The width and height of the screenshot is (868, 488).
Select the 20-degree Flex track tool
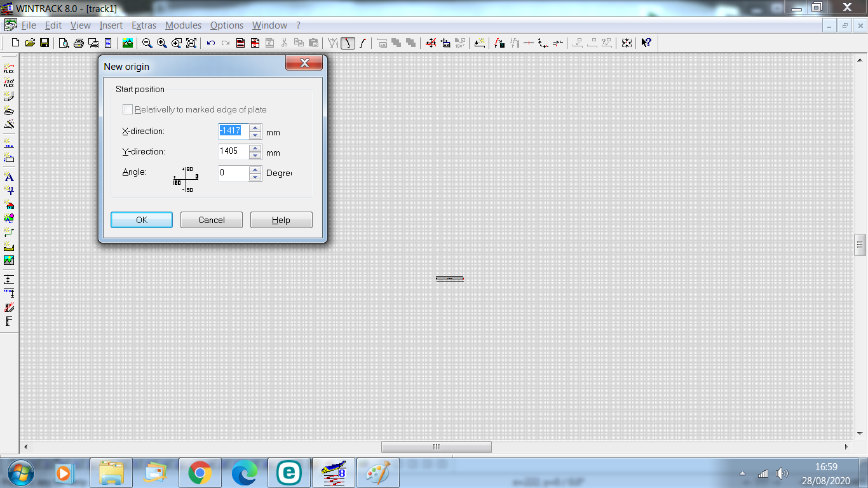(9, 83)
